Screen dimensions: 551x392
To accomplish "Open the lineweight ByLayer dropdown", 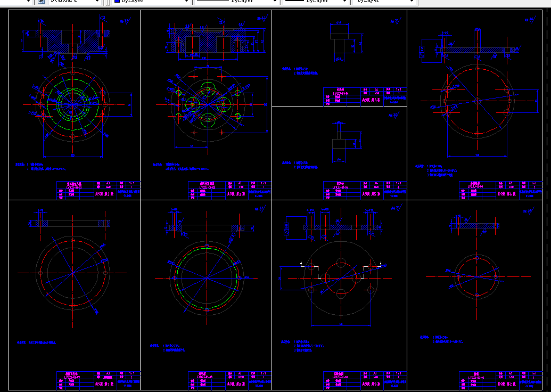I will pos(316,2).
